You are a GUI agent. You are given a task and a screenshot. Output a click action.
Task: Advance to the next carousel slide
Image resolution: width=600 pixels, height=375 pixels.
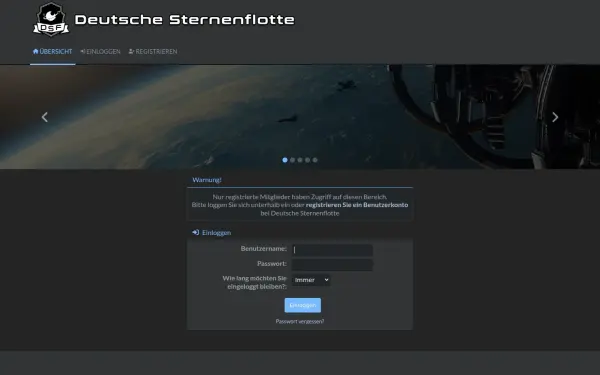click(x=555, y=117)
